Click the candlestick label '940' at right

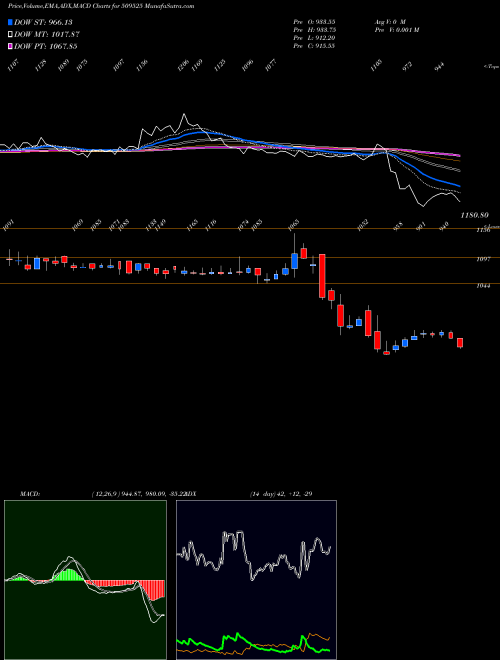444,225
